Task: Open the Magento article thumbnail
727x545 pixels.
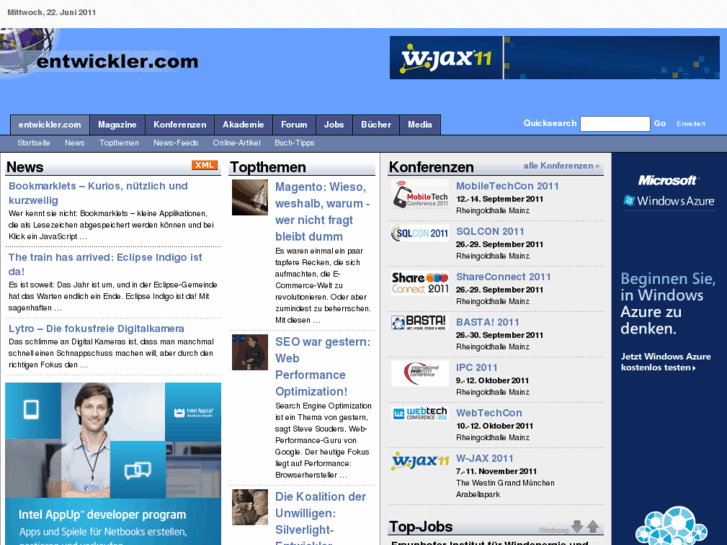Action: (250, 197)
